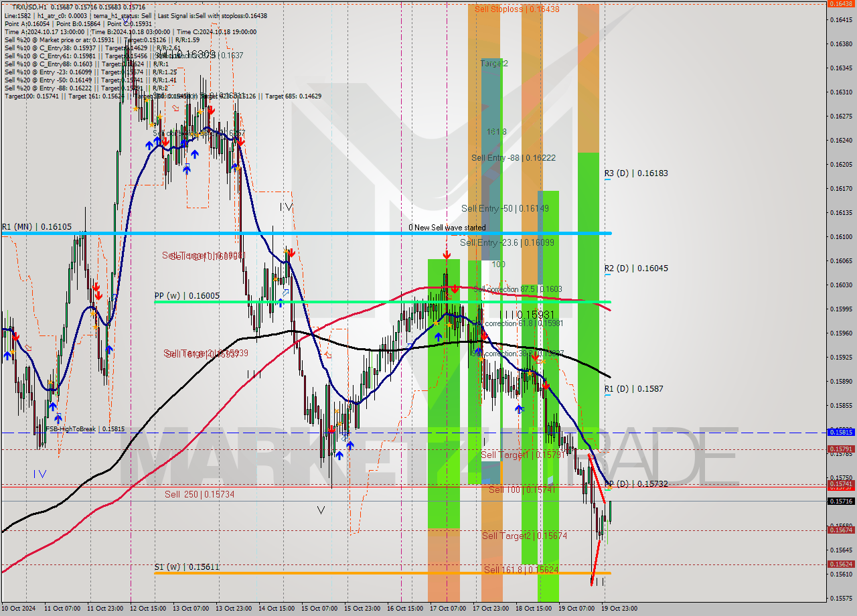Select the 'PP (w) | 0.16005' pivot label
Viewport: 857px width, 616px height.
[x=187, y=295]
